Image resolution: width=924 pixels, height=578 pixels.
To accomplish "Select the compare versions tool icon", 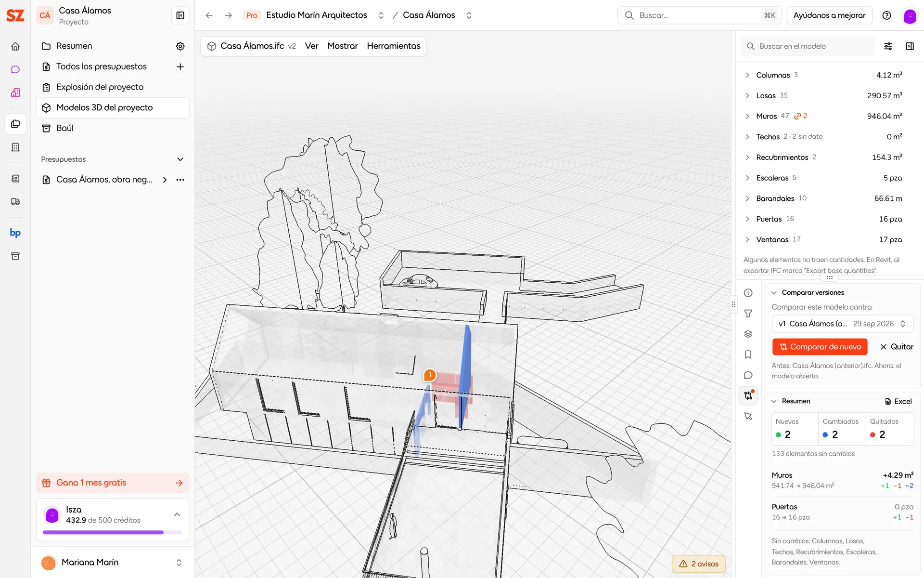I will point(748,395).
